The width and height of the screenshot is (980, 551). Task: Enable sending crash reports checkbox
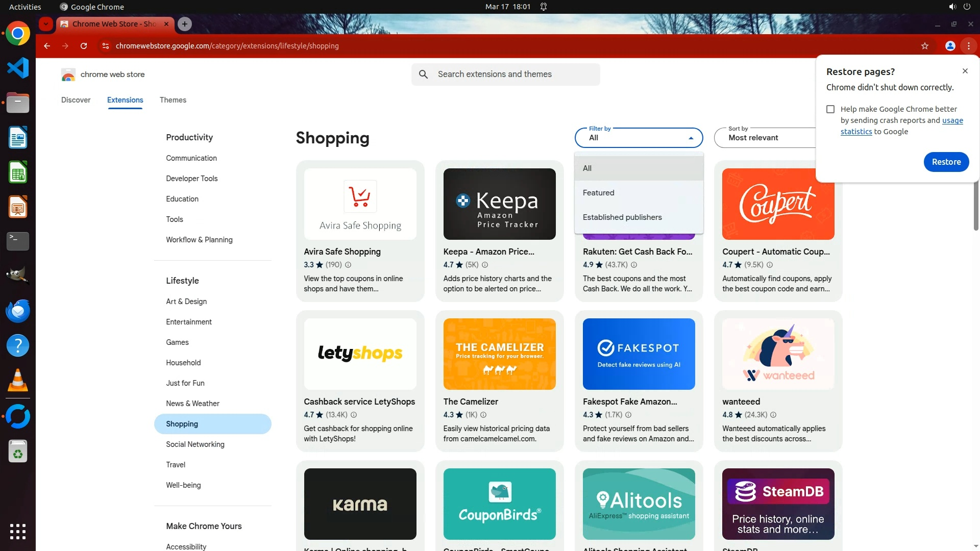click(830, 109)
